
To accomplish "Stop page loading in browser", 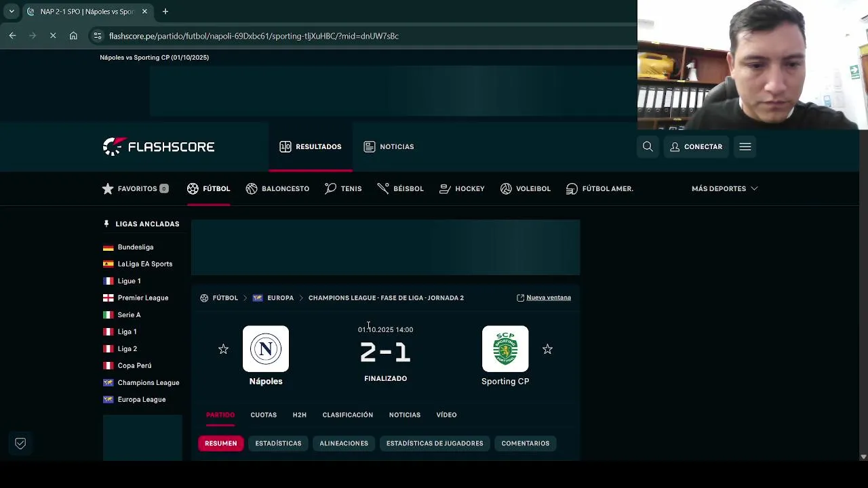I will tap(53, 36).
